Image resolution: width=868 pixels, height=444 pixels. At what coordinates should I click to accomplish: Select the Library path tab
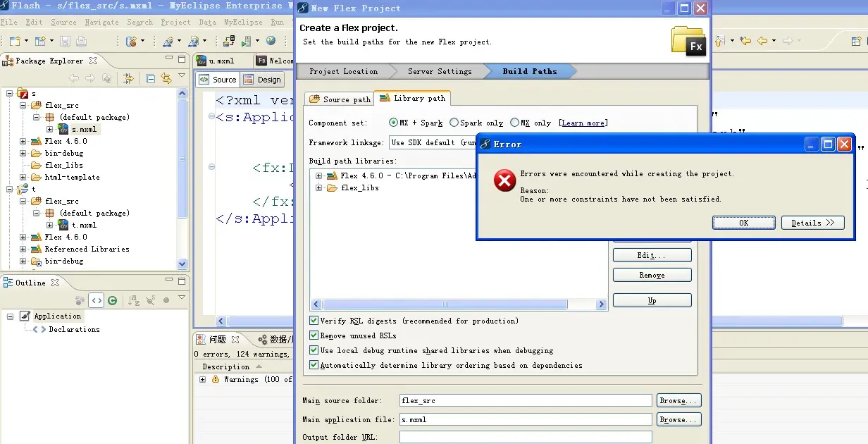tap(411, 98)
